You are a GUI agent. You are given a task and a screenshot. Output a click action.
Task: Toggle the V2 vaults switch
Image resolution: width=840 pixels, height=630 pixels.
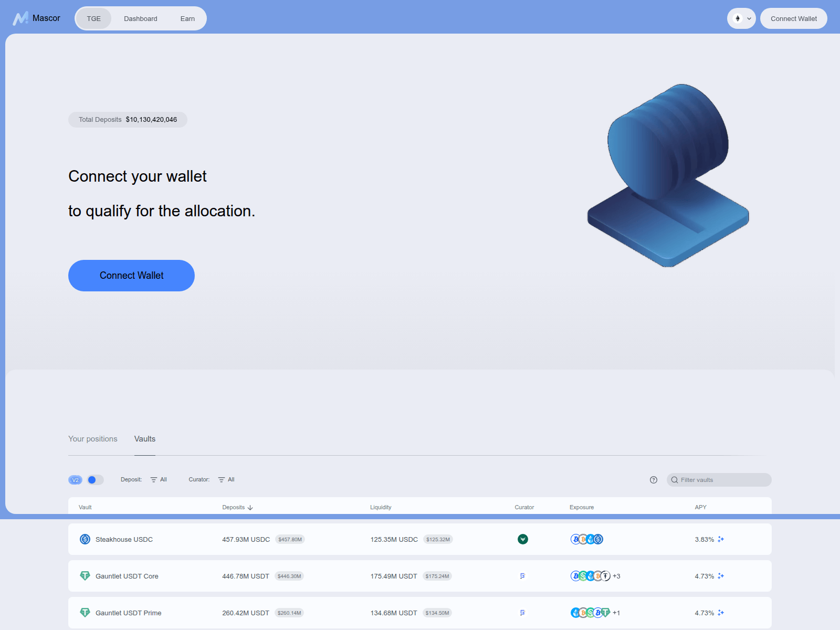click(x=95, y=480)
